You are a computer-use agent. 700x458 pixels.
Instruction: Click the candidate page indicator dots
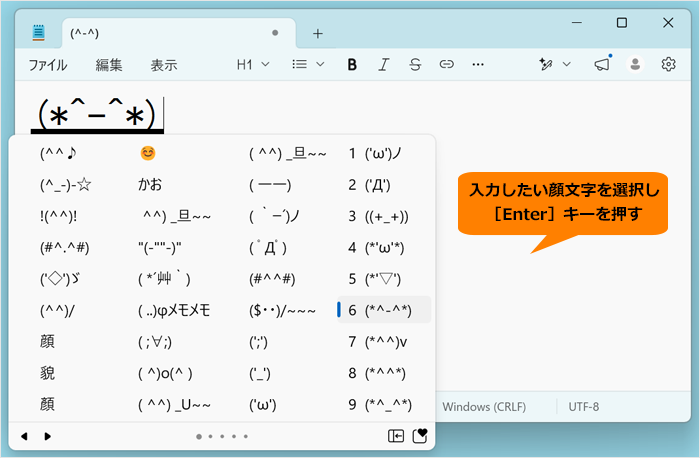point(222,436)
